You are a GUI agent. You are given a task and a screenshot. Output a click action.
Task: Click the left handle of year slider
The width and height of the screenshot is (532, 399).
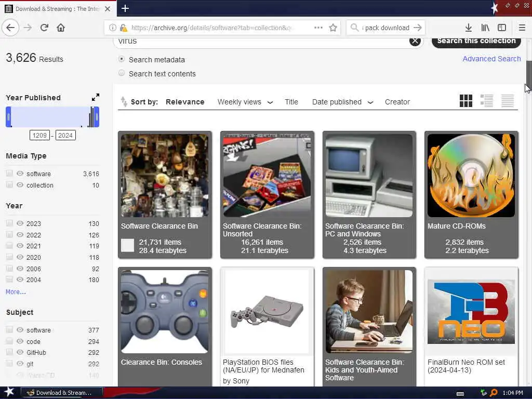8,117
